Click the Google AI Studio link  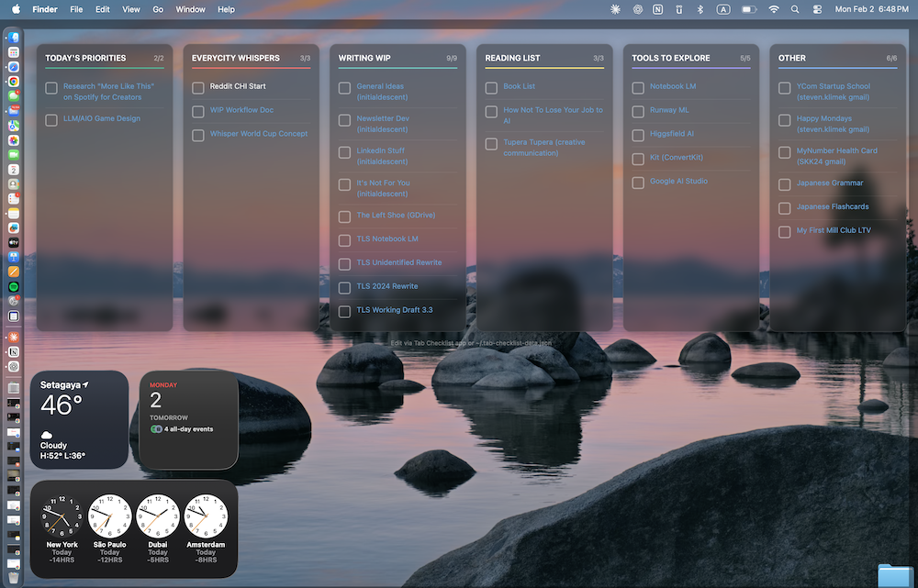pyautogui.click(x=678, y=182)
